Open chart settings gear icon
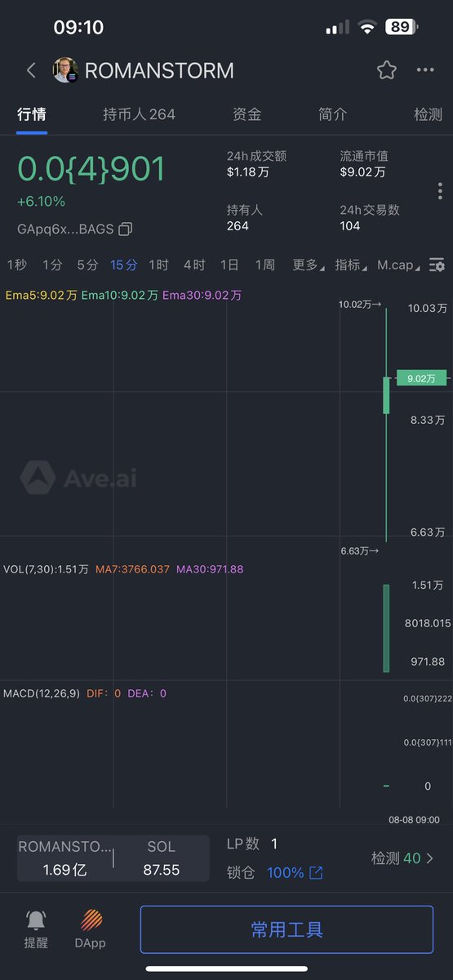 (x=437, y=265)
